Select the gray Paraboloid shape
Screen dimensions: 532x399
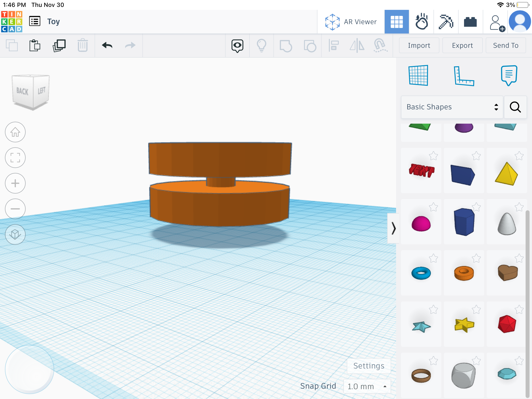coord(507,222)
